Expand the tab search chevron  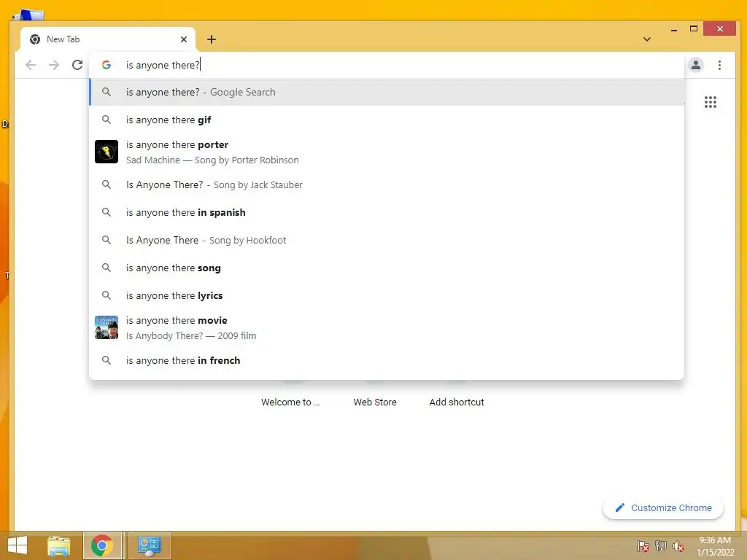pos(647,39)
